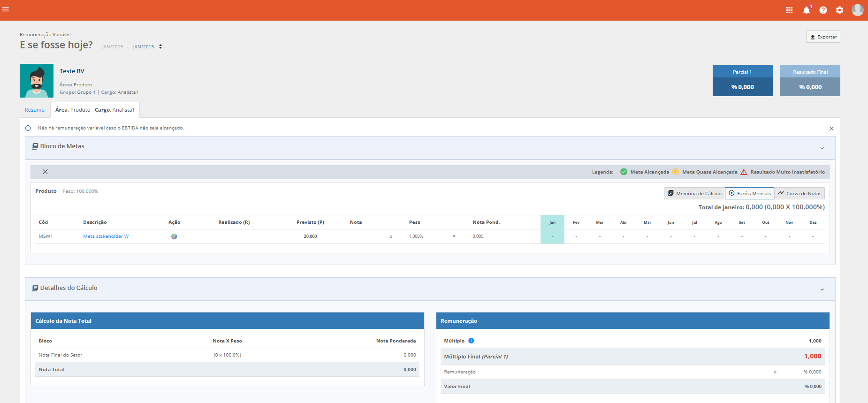Dismiss the EBTIDA warning message
Viewport: 868px width, 403px height.
coord(831,129)
